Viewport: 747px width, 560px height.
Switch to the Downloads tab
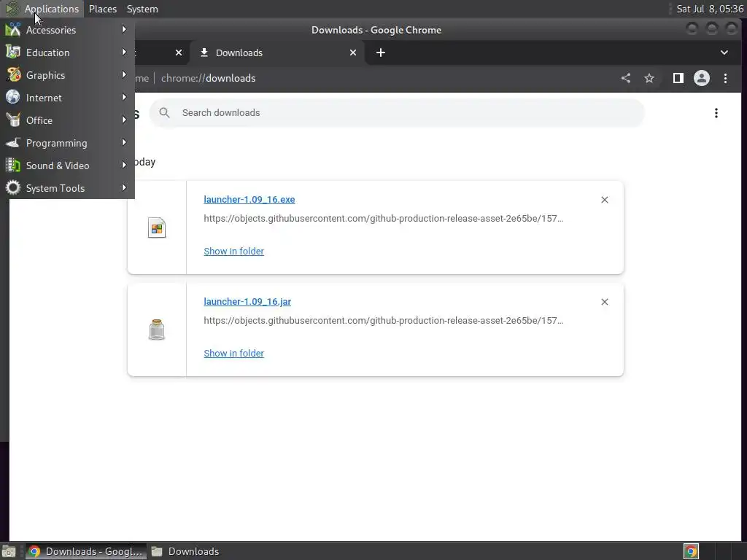click(276, 52)
